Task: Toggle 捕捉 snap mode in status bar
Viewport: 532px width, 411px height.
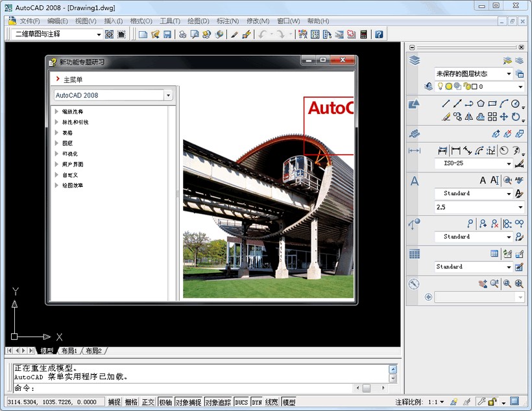Action: point(114,402)
